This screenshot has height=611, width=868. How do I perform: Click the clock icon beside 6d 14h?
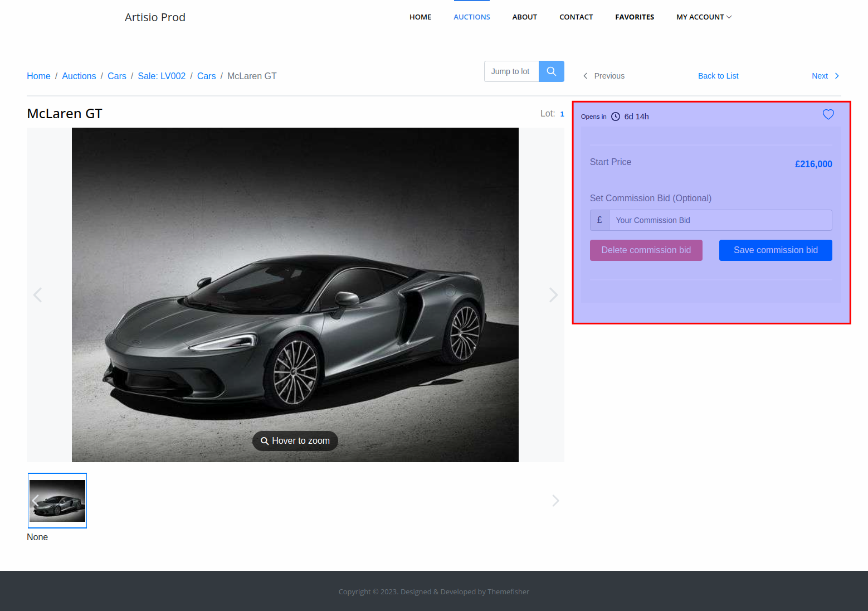tap(616, 117)
